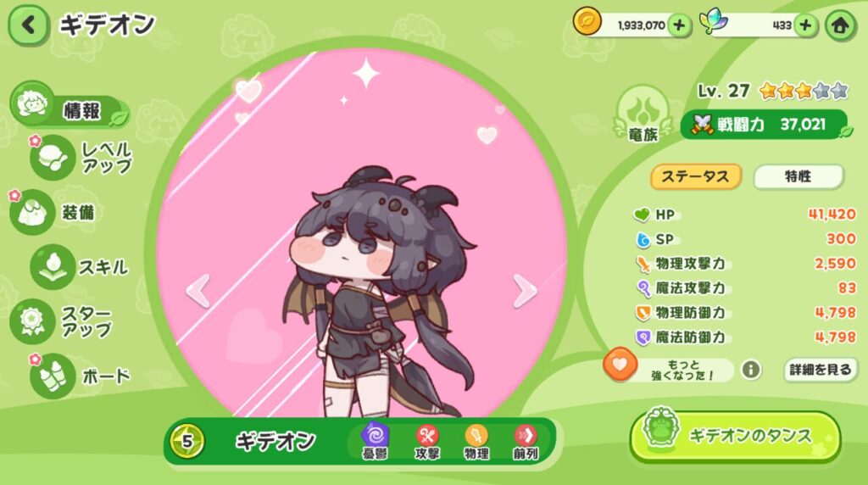Tap the 竜族 dragon race emblem
This screenshot has height=485, width=868.
click(x=643, y=114)
